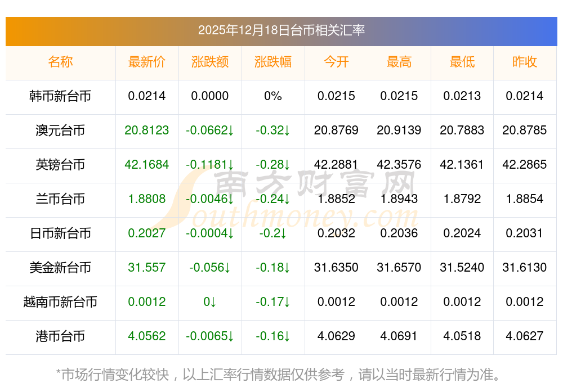The width and height of the screenshot is (563, 392).
Task: Click the 名称 column header
Action: [x=60, y=62]
